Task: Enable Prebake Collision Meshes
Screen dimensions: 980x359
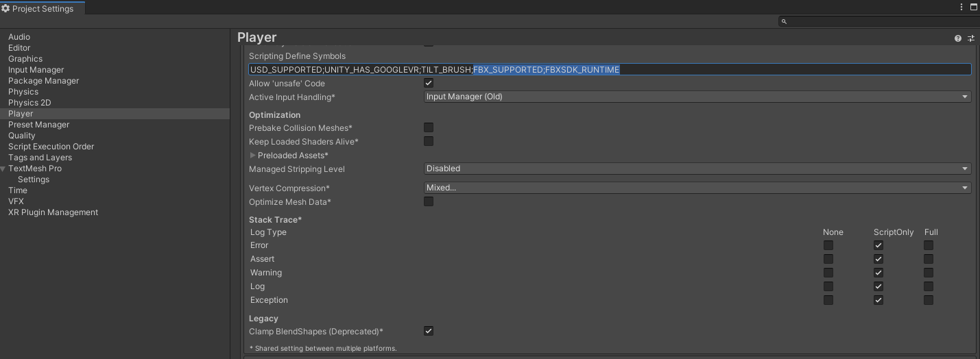Action: click(429, 127)
